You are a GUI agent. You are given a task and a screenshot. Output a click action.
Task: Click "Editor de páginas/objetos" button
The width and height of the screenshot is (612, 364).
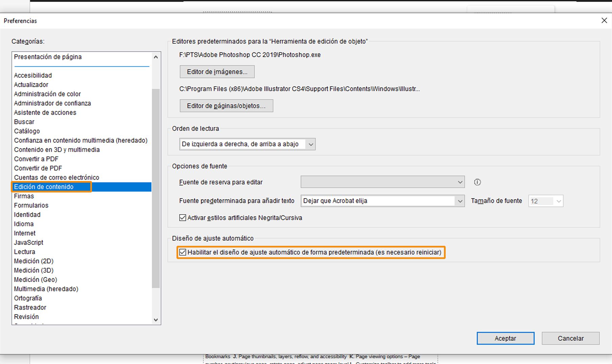[226, 106]
